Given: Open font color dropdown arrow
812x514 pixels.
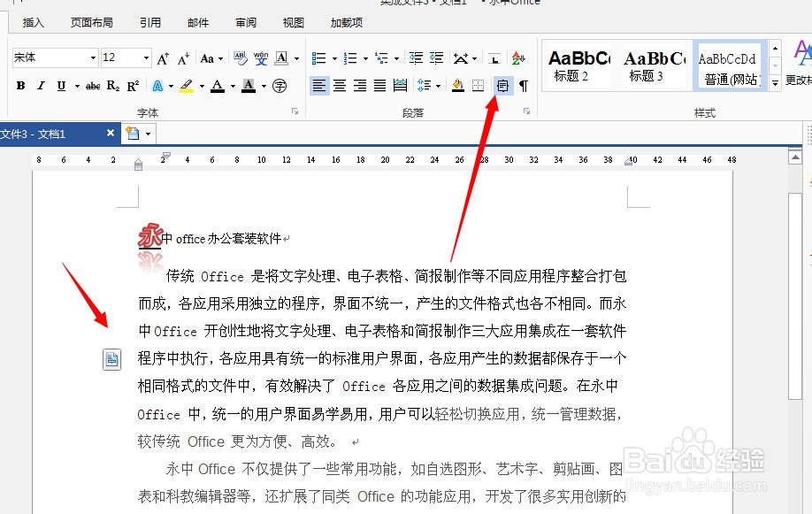Looking at the screenshot, I should click(x=233, y=86).
